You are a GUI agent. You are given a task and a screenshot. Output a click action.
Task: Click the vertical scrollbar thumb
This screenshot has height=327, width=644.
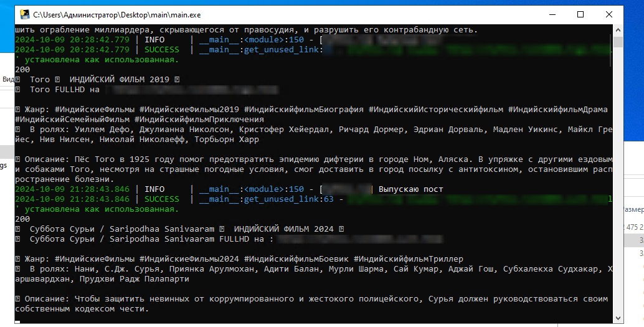tap(618, 42)
